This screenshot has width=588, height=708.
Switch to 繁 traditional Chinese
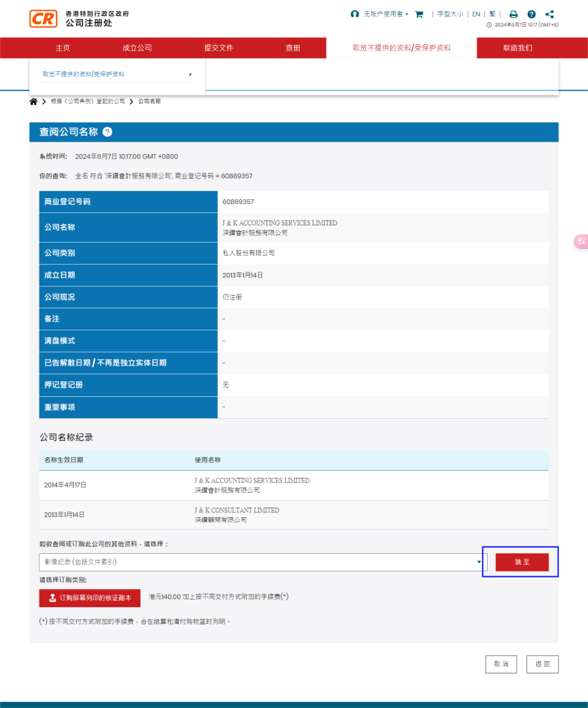[493, 14]
